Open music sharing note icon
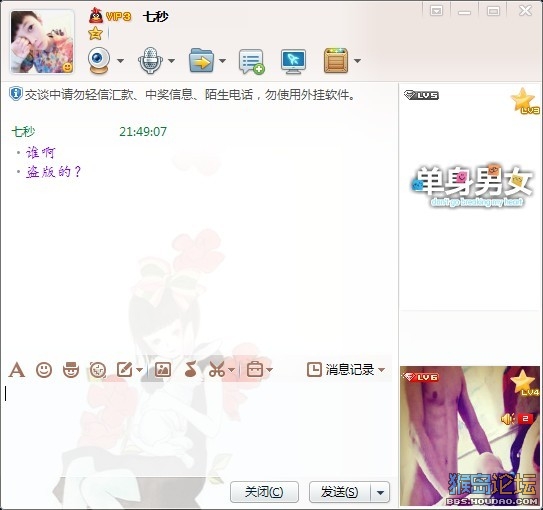The width and height of the screenshot is (543, 510). coord(190,369)
